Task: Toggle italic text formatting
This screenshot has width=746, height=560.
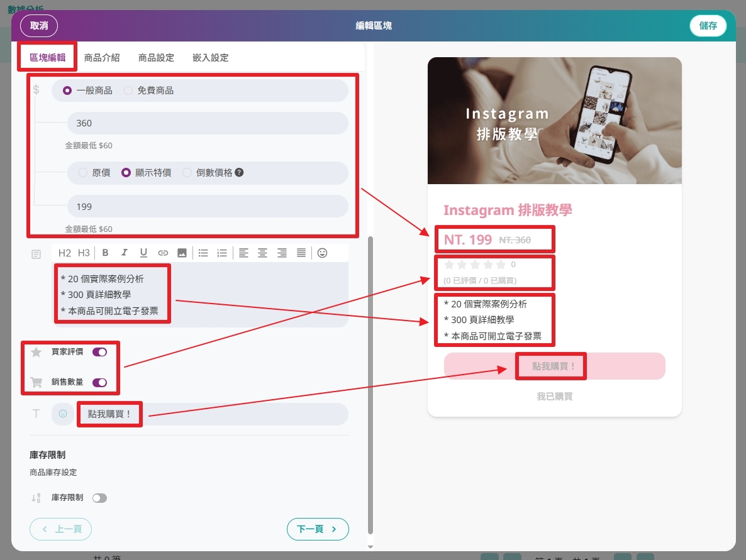Action: tap(124, 253)
